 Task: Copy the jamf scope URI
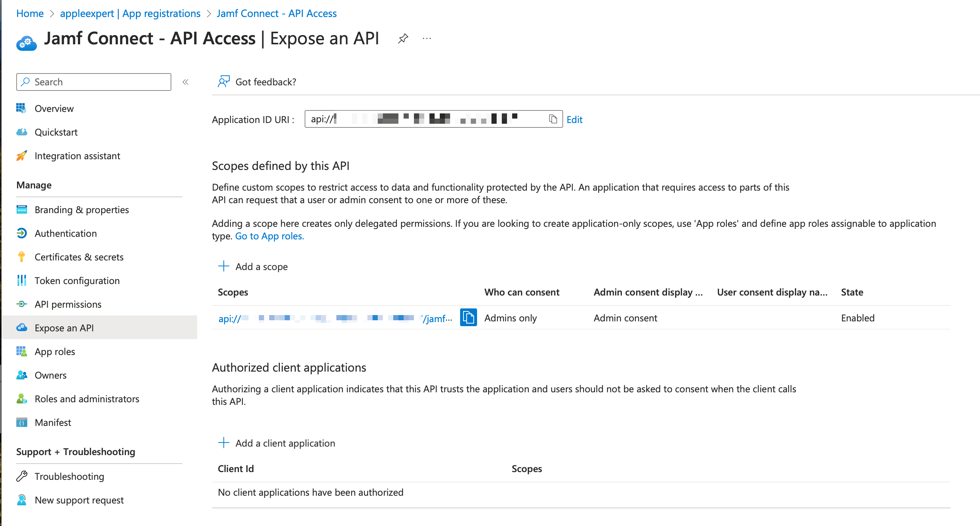[468, 317]
